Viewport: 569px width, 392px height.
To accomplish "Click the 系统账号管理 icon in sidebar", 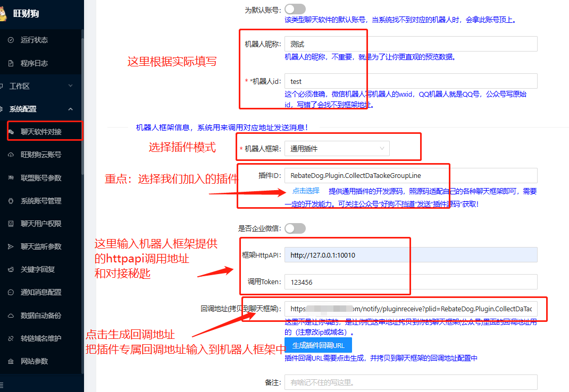I will pos(11,201).
